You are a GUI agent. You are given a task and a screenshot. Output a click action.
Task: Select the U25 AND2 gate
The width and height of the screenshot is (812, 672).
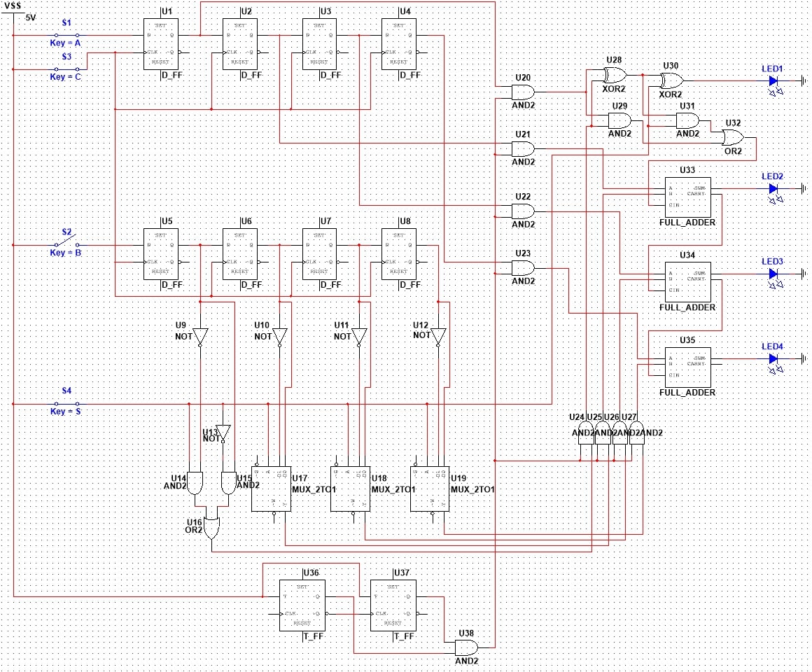coord(603,433)
